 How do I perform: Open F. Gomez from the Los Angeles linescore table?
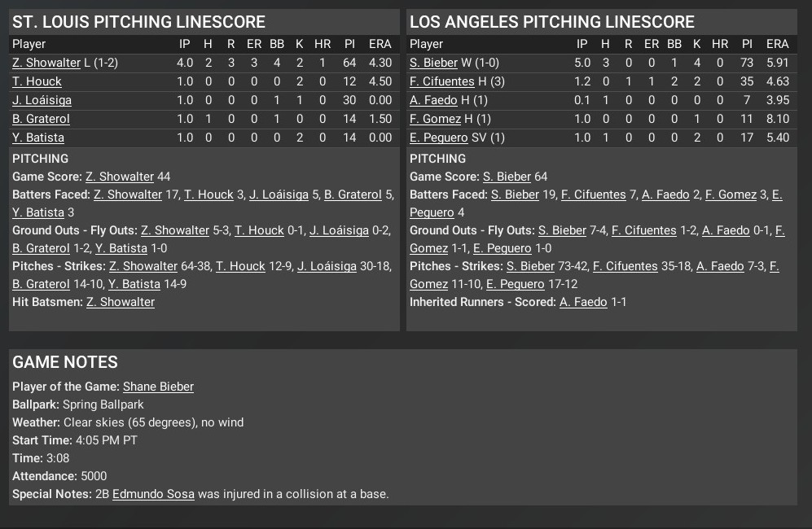point(435,119)
